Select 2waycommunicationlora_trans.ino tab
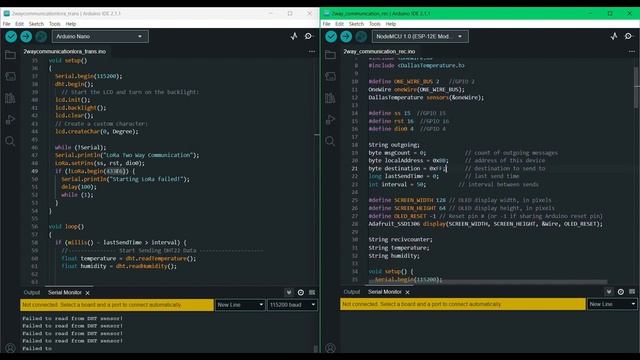 pyautogui.click(x=64, y=51)
